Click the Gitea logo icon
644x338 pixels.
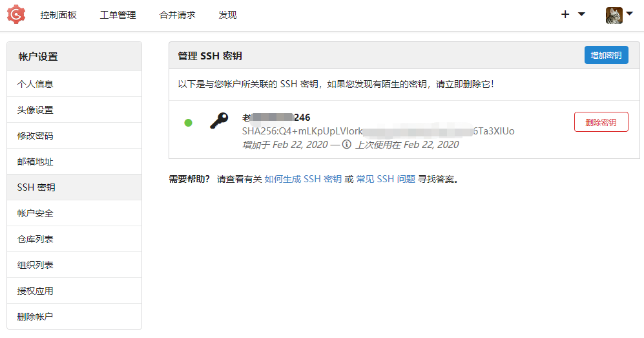point(16,15)
